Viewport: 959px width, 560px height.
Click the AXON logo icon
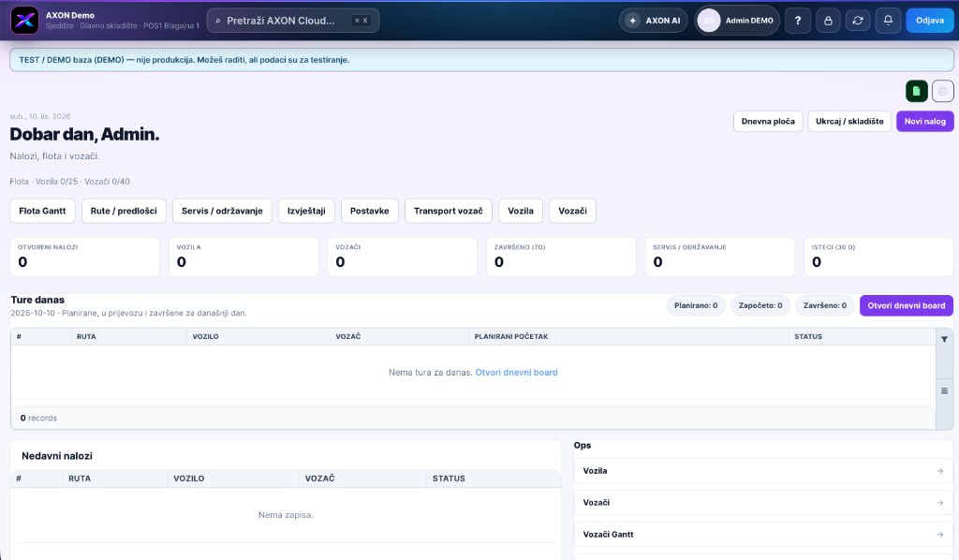[x=24, y=21]
